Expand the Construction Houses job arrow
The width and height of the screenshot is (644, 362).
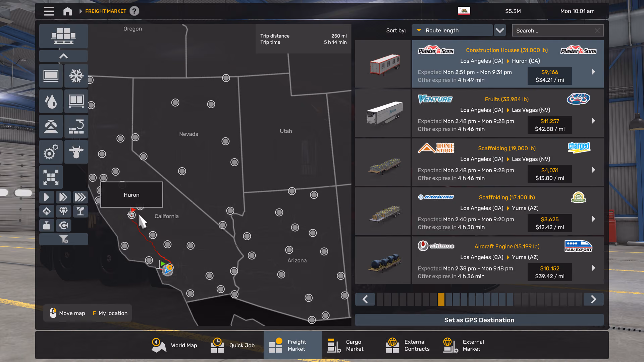pos(593,72)
